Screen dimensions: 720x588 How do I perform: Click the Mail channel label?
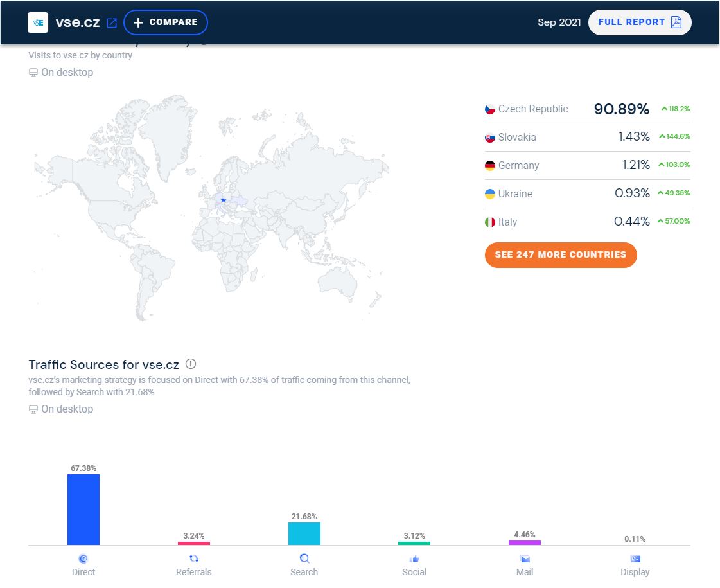coord(525,572)
